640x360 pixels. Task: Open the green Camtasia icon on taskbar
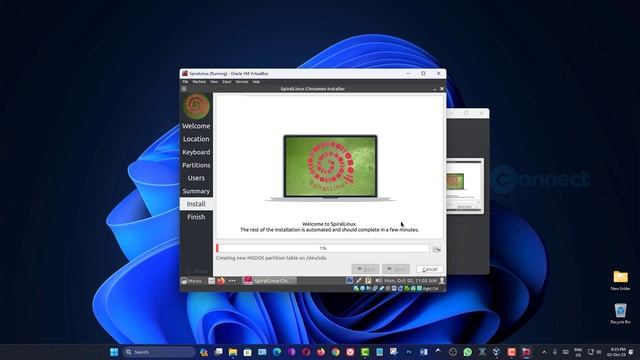point(365,352)
